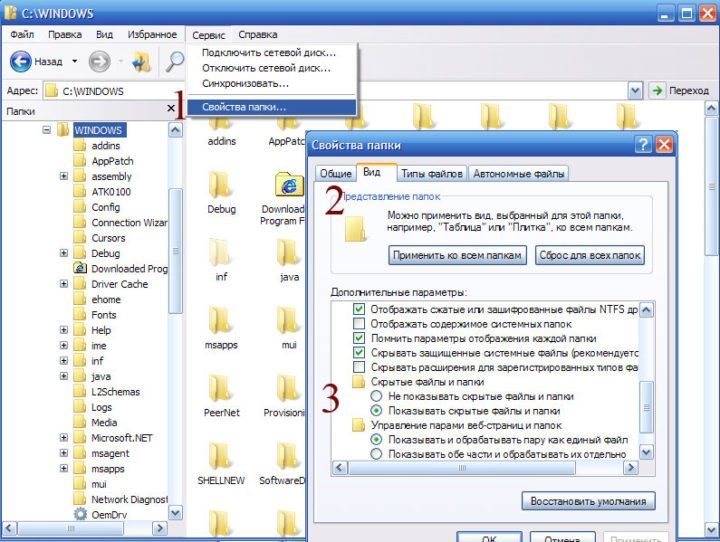Click the Up folder toolbar icon
The width and height of the screenshot is (720, 542).
click(142, 62)
